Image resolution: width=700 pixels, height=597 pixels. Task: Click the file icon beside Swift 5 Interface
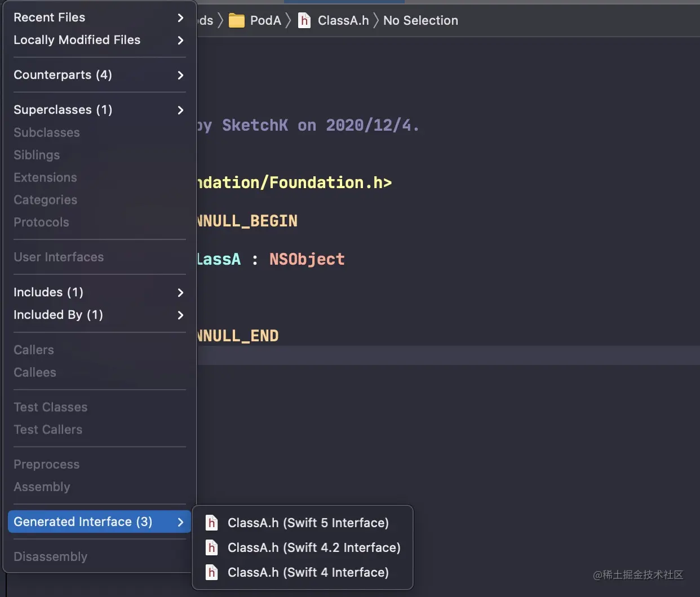coord(212,523)
